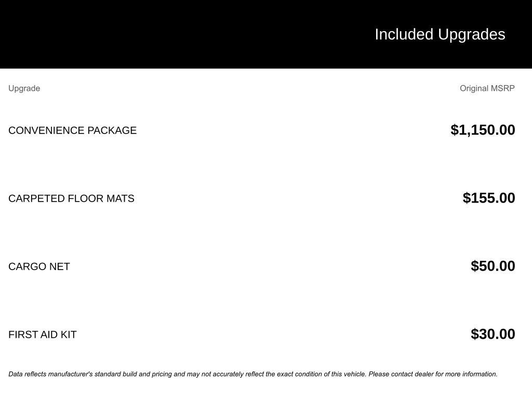This screenshot has width=532, height=399.
Task: Click the $50.00 price
Action: (x=493, y=266)
